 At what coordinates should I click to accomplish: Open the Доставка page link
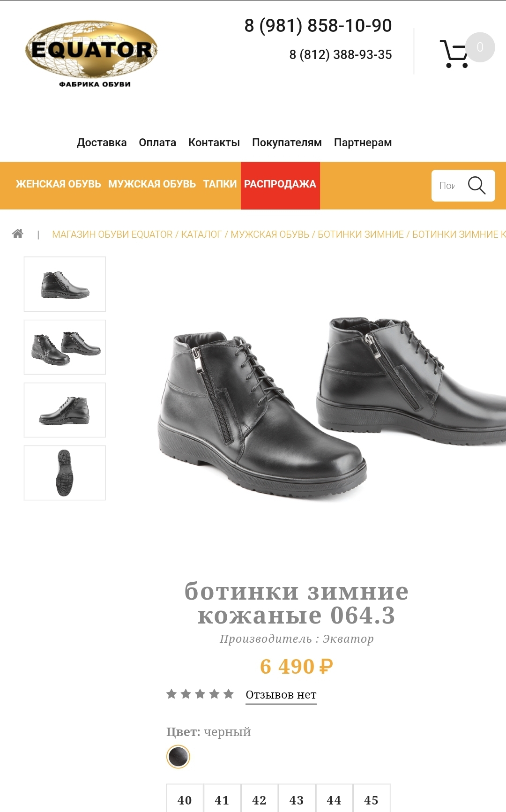[x=102, y=143]
